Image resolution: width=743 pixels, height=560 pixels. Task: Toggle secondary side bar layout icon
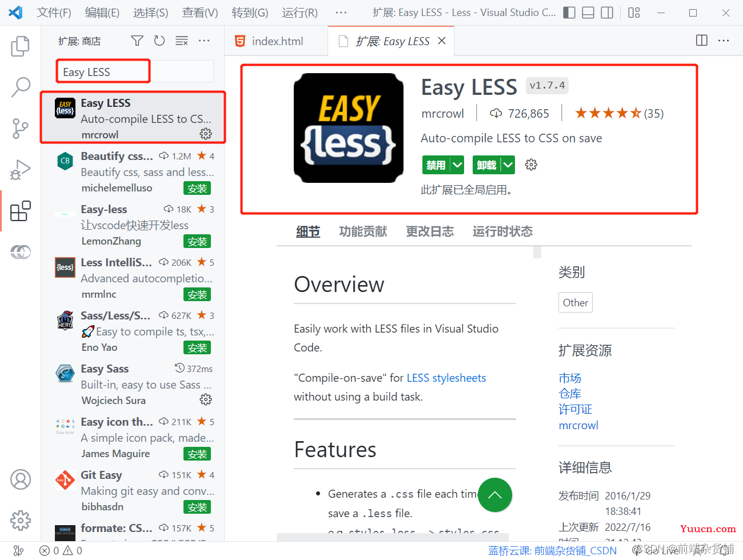pyautogui.click(x=607, y=13)
